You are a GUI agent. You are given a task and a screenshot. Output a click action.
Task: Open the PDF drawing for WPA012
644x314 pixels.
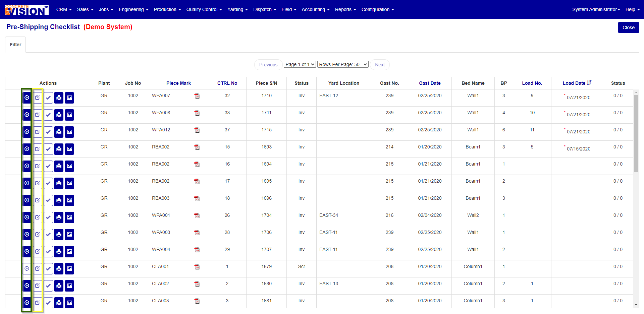[x=197, y=130]
